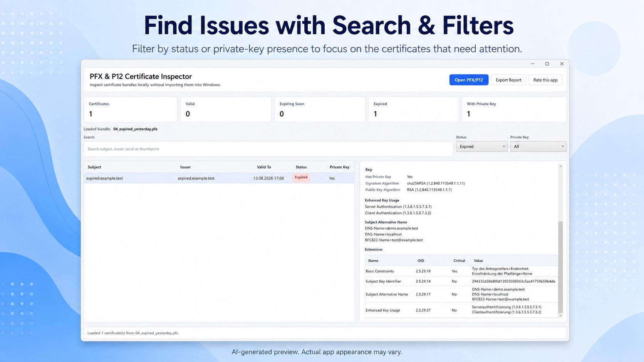Open the Status filter dropdown showing Expired
The height and width of the screenshot is (362, 644).
pos(481,147)
